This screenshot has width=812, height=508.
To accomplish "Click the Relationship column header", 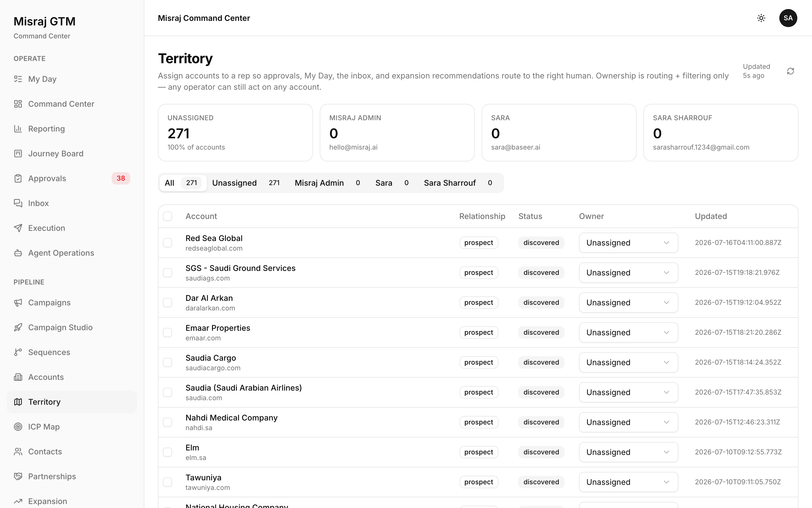I will coord(482,216).
